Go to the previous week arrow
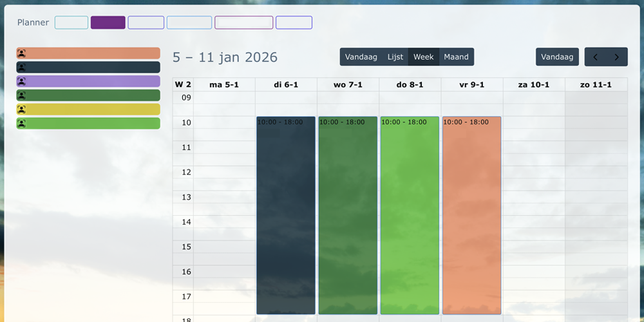This screenshot has width=644, height=322. point(596,57)
